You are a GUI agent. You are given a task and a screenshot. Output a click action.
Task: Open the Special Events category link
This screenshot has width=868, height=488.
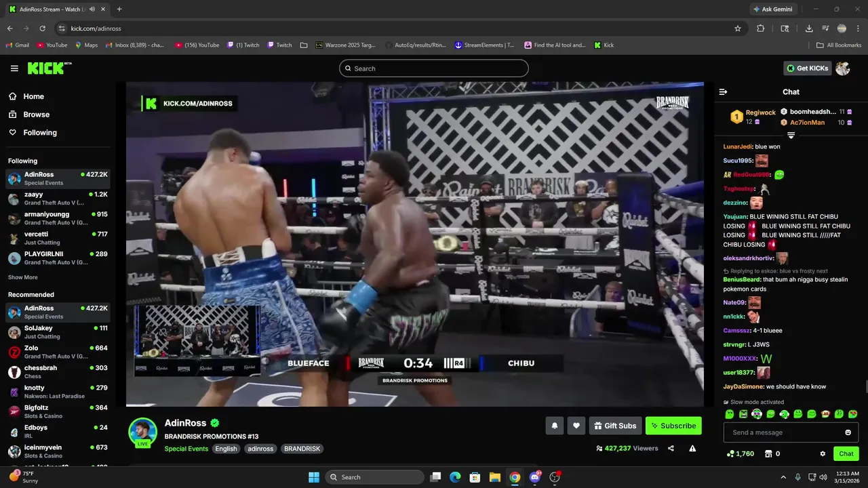click(x=186, y=449)
